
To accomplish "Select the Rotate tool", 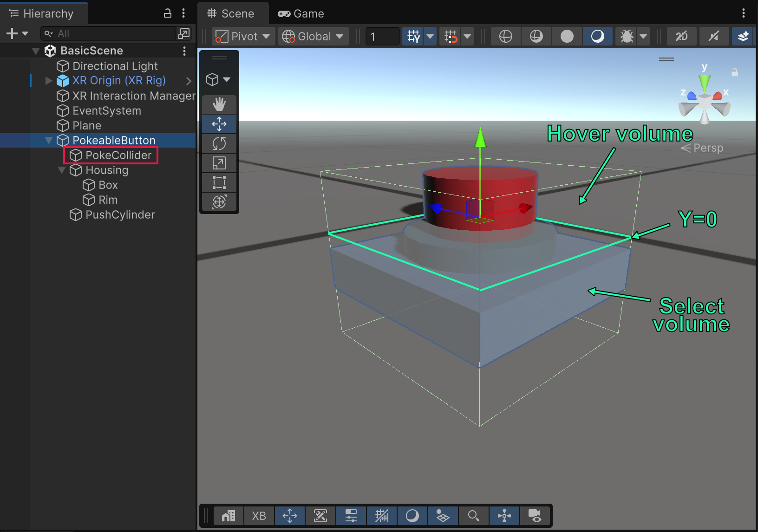I will [219, 143].
